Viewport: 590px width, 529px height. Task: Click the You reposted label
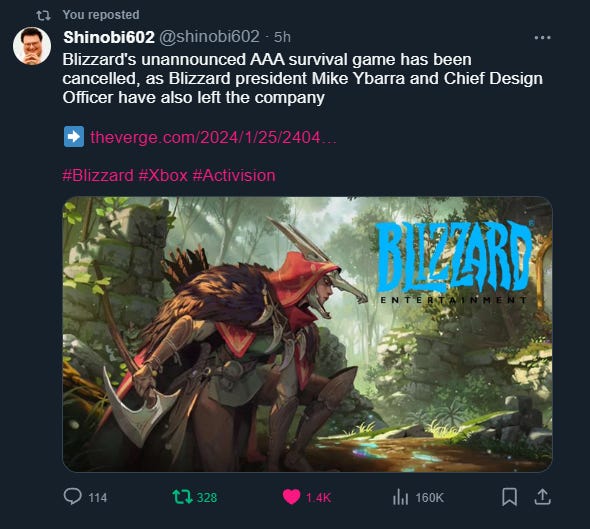point(101,15)
